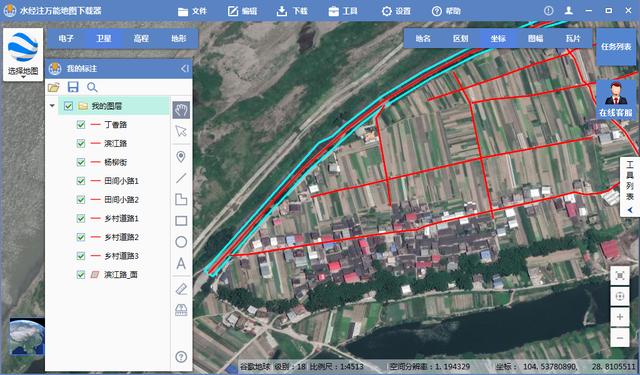Select the arrow pointer tool
Image resolution: width=640 pixels, height=375 pixels.
coord(181,131)
